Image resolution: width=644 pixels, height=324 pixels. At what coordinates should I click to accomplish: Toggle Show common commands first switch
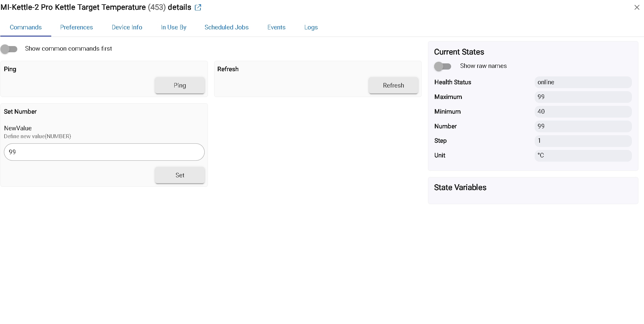(x=9, y=49)
